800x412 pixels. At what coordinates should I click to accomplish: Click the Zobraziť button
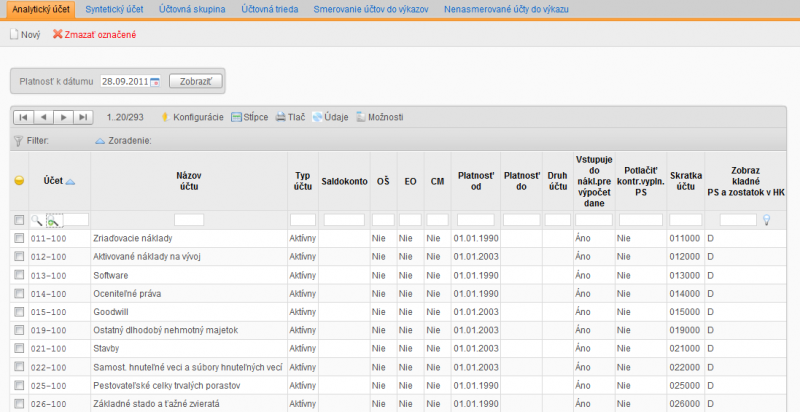(195, 82)
